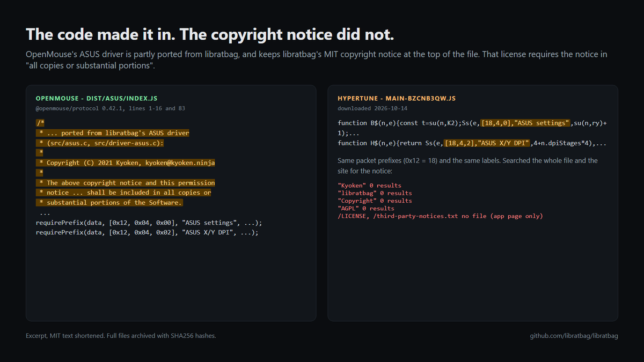Screen dimensions: 644x362
Task: Select the subtitle paragraph starting "OpenMouse's ASUS driver"
Action: [316, 60]
